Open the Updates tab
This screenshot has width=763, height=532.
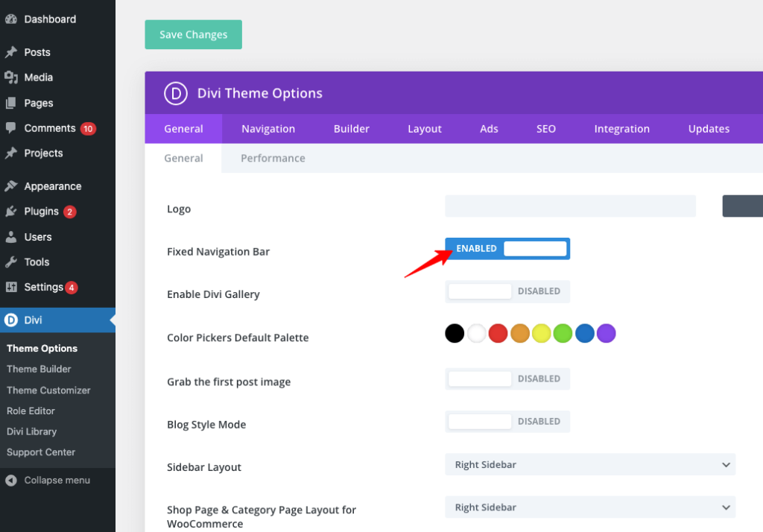[709, 129]
